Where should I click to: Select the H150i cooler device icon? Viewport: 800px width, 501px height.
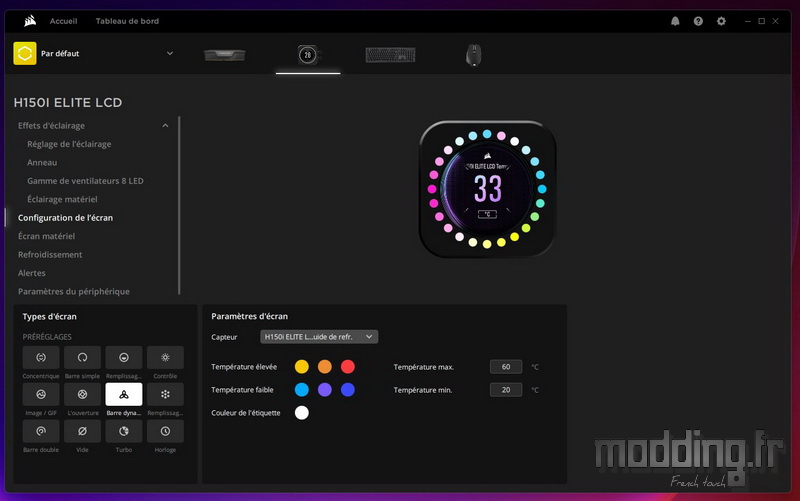(x=308, y=55)
